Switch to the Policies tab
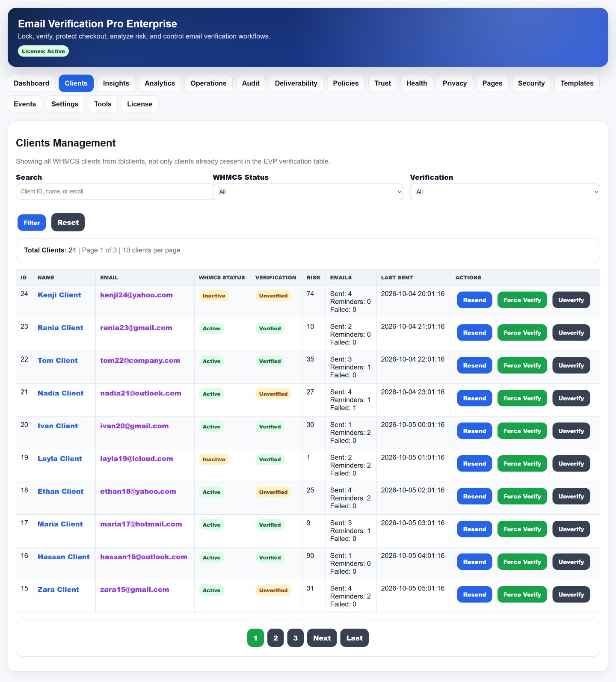This screenshot has height=682, width=616. tap(346, 83)
